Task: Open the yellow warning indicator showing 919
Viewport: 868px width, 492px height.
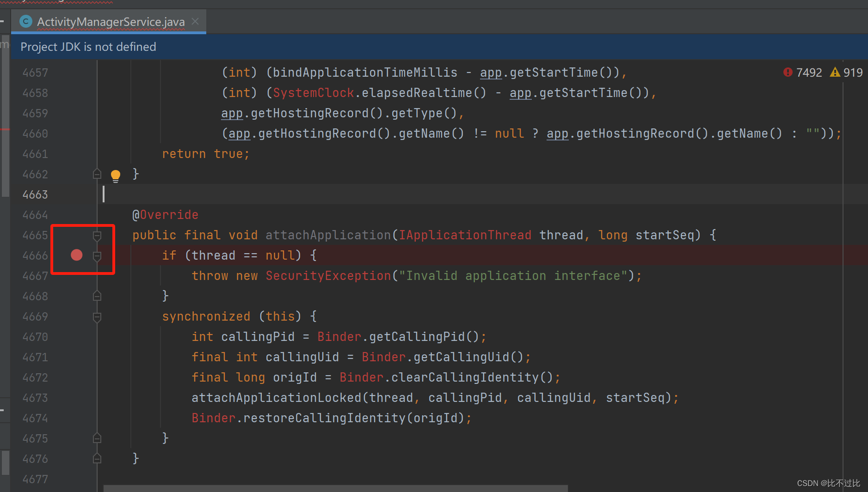Action: coord(848,72)
